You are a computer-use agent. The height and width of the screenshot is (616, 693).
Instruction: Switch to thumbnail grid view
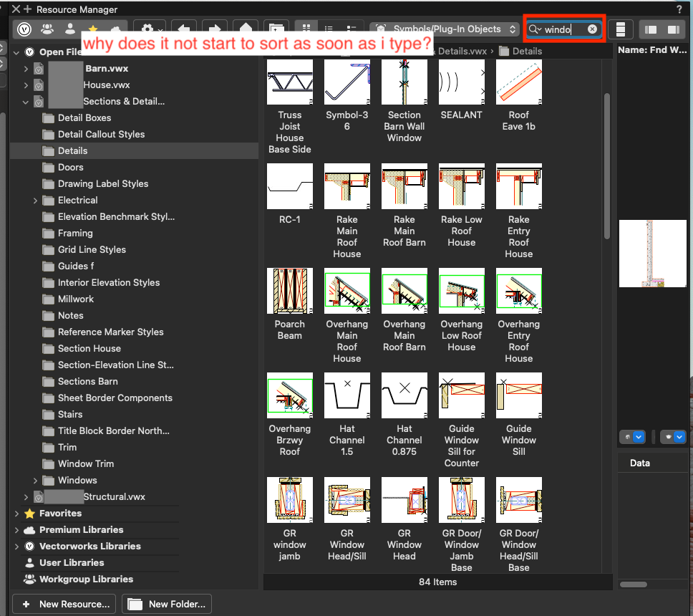pos(306,29)
